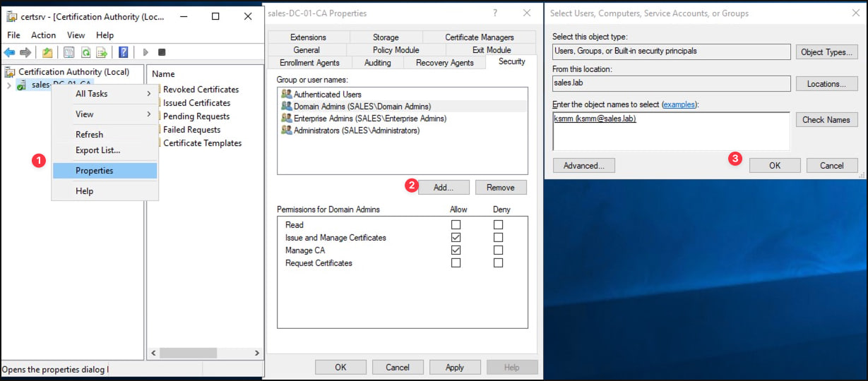Switch to the Auditing tab
Image resolution: width=868 pixels, height=381 pixels.
(x=377, y=63)
